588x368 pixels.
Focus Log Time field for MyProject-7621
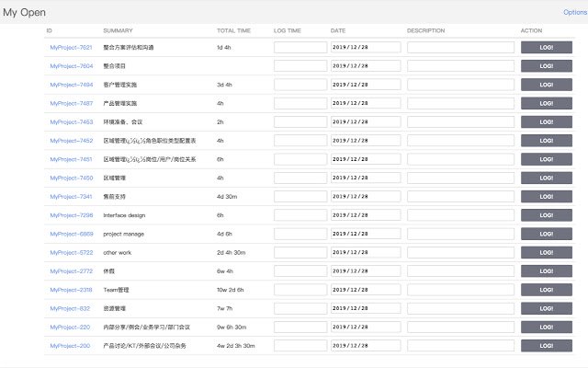click(300, 47)
